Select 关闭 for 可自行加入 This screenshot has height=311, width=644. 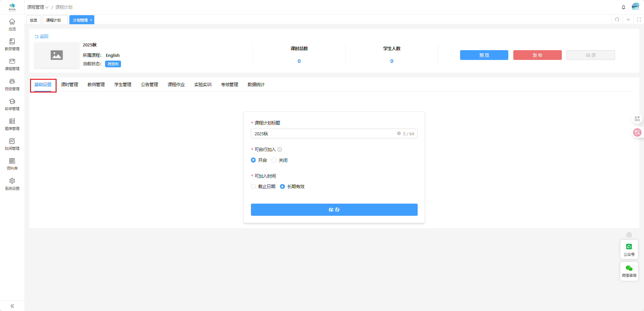[274, 160]
